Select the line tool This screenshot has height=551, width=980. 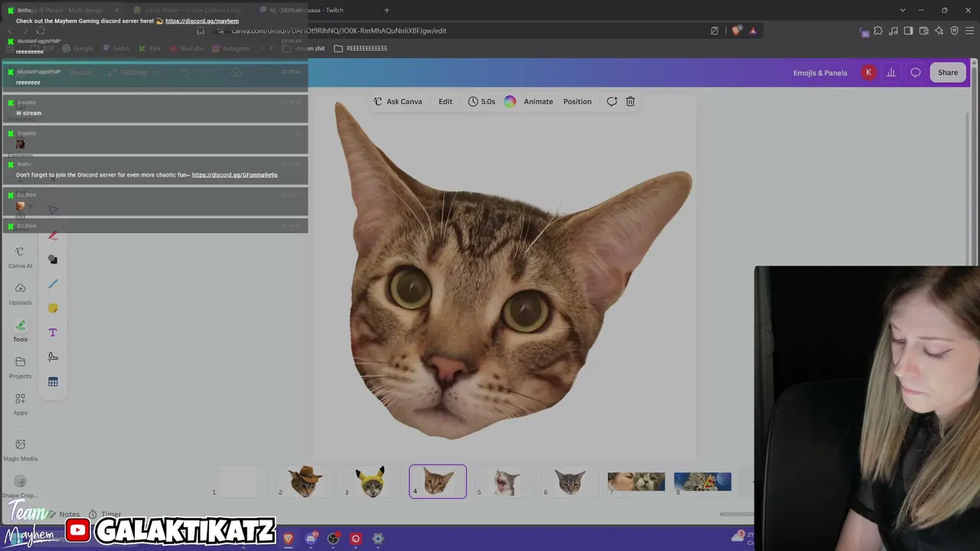coord(53,284)
